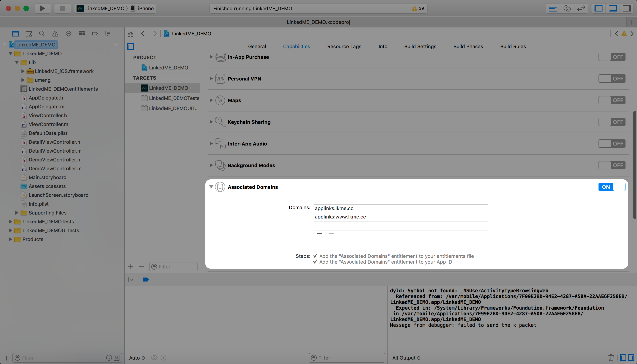Open the Project navigator folder icon
The height and width of the screenshot is (364, 637).
click(x=15, y=33)
